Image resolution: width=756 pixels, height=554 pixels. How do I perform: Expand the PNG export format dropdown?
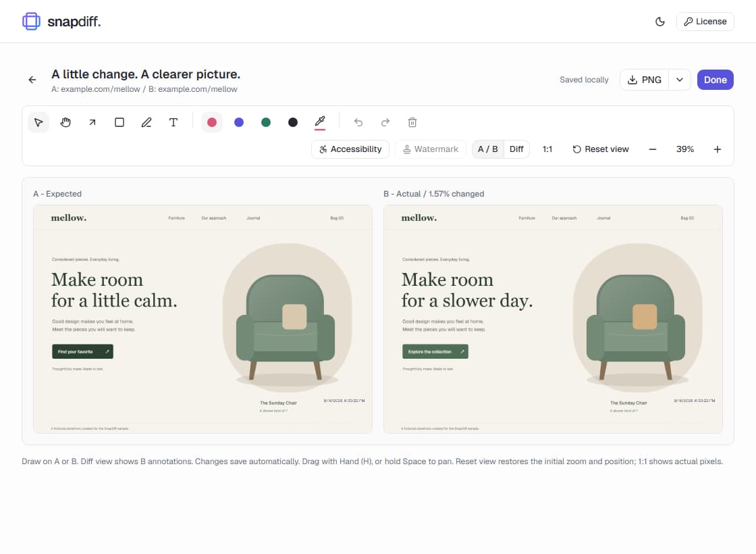click(x=680, y=80)
